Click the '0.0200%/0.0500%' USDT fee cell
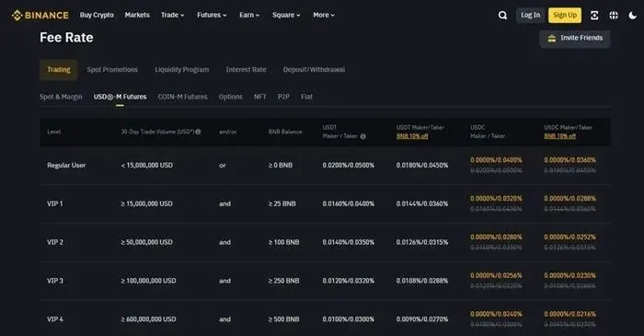644x336 pixels. click(349, 165)
